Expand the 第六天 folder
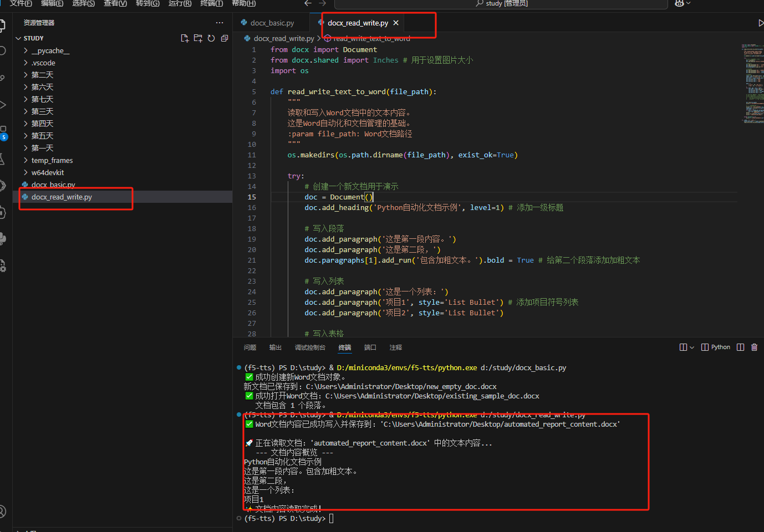This screenshot has height=532, width=764. pos(123,87)
